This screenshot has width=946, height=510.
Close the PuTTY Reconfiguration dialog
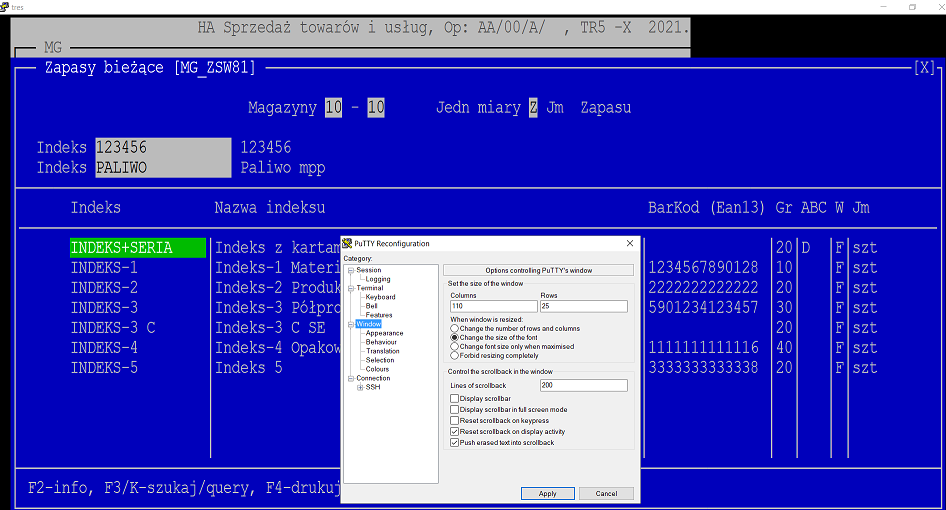(630, 243)
